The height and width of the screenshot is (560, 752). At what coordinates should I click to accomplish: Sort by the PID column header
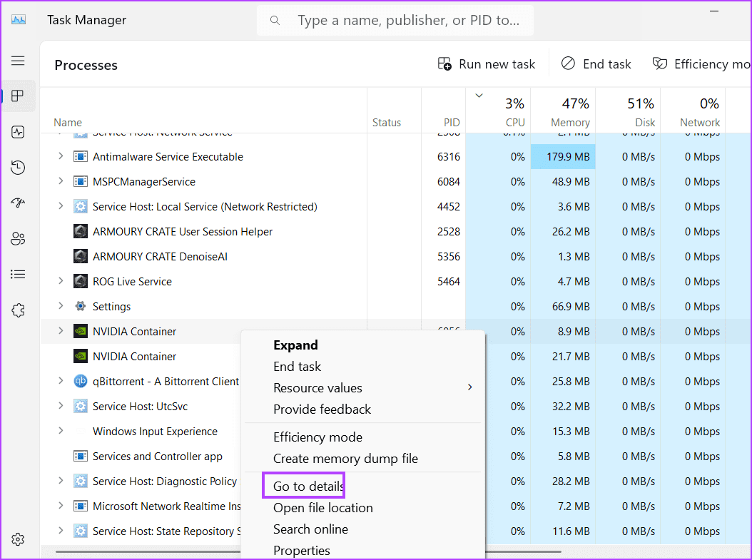(444, 111)
